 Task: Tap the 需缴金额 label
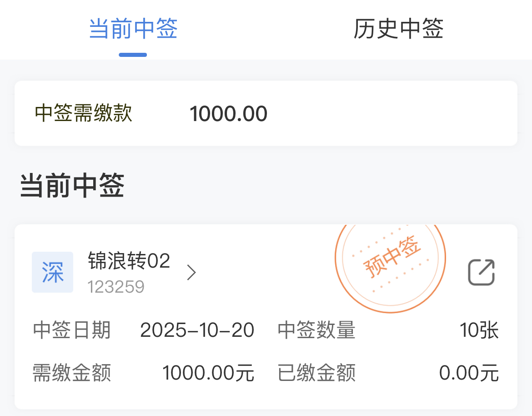pos(72,373)
